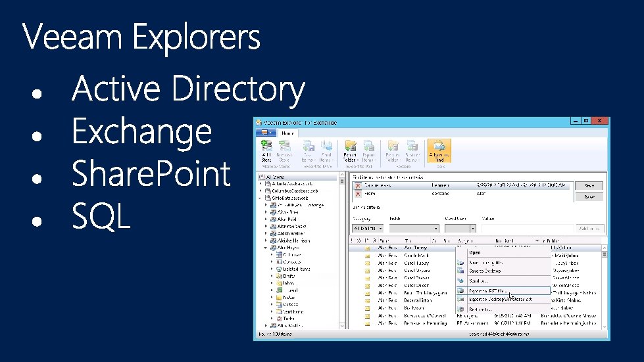Open the Condition dropdown
This screenshot has width=644, height=362.
click(x=460, y=229)
